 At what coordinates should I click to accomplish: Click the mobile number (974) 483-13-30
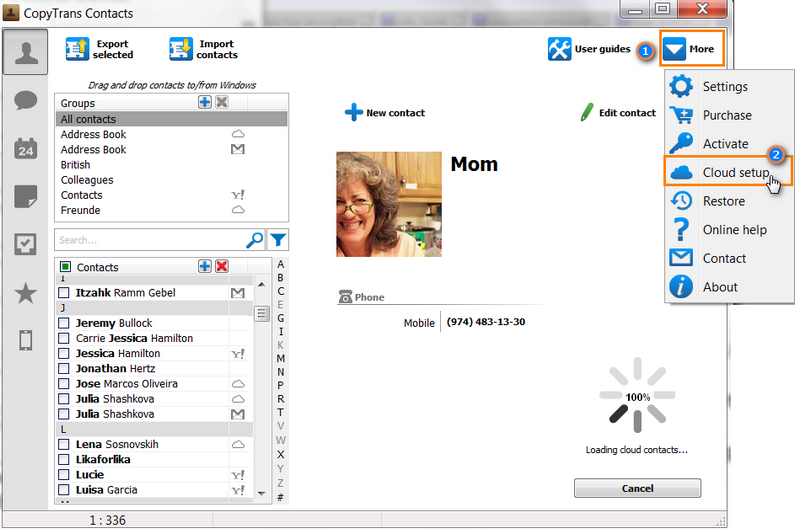coord(486,322)
